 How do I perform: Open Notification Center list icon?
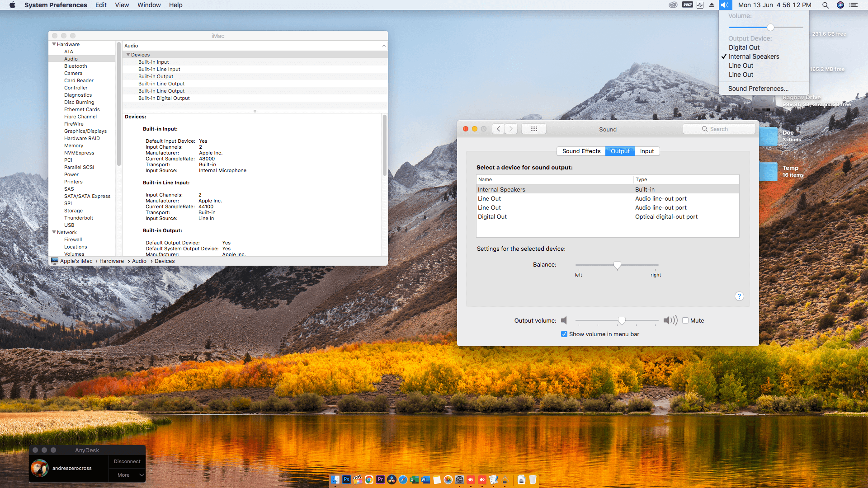(x=854, y=5)
